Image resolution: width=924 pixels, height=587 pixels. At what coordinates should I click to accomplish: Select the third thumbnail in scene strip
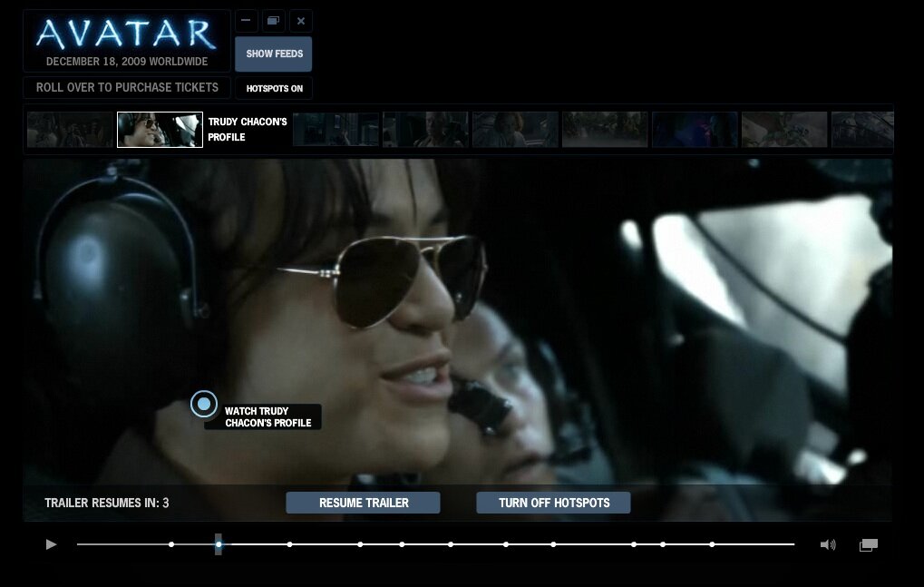[x=336, y=130]
